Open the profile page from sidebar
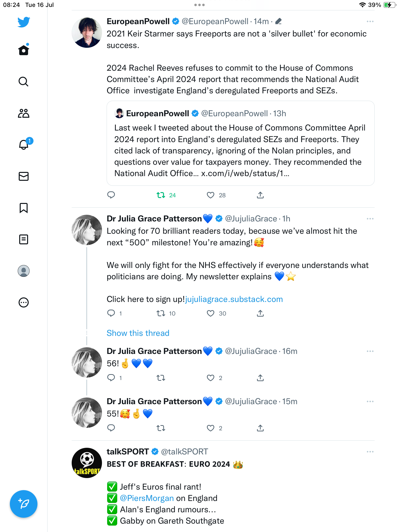 (x=24, y=271)
